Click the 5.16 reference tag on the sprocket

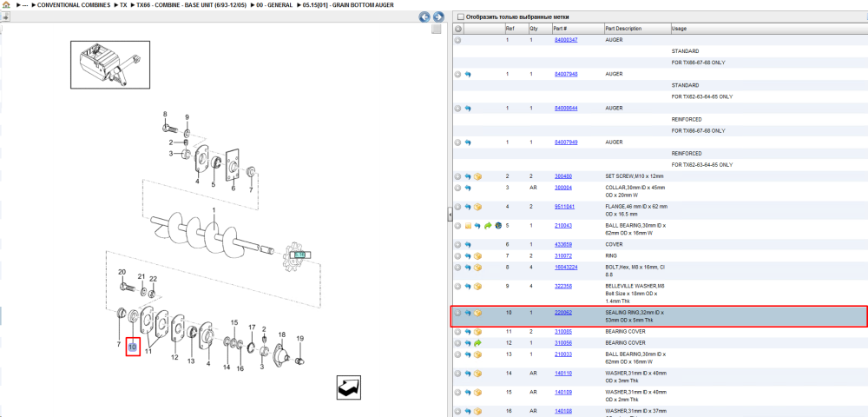coord(300,255)
